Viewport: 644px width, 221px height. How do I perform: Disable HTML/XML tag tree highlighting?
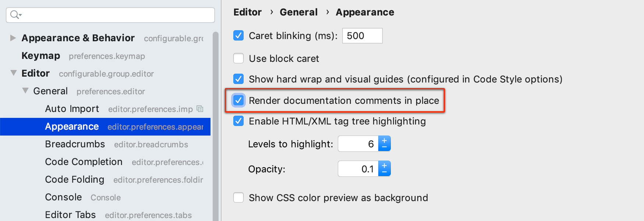point(238,121)
